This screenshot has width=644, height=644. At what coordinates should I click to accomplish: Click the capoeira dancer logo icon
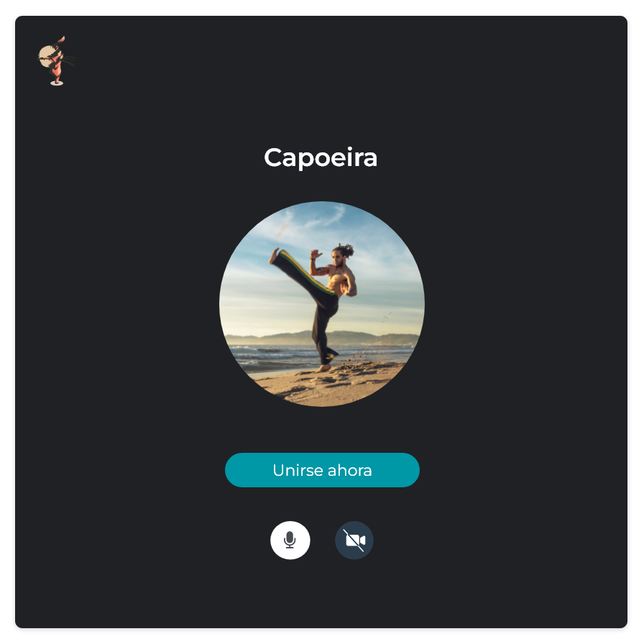pos(56,61)
